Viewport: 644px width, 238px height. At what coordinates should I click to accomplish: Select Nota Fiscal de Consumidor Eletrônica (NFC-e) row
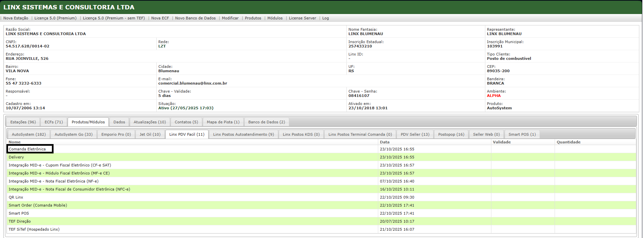pyautogui.click(x=321, y=189)
